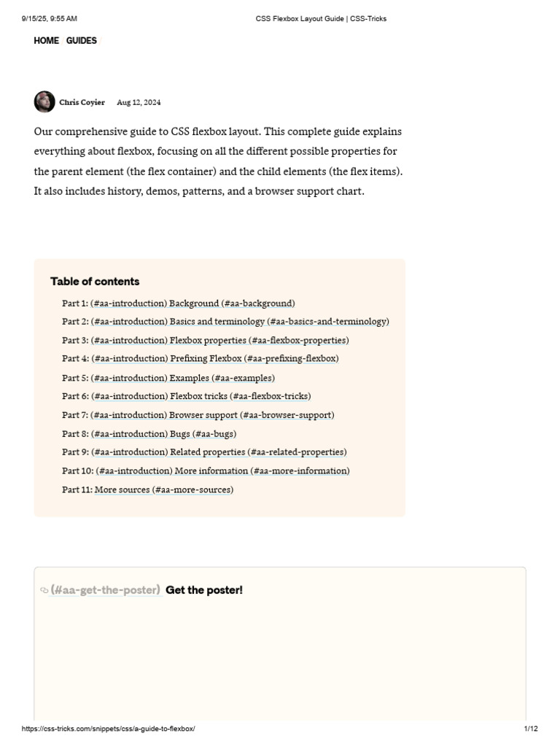Click the anchor link icon beside Get the poster

tap(44, 590)
